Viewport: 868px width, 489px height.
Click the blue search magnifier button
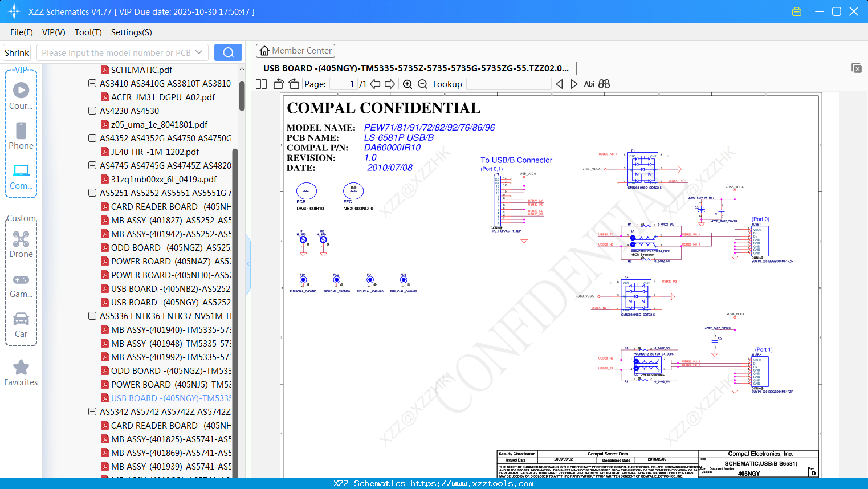tap(228, 52)
